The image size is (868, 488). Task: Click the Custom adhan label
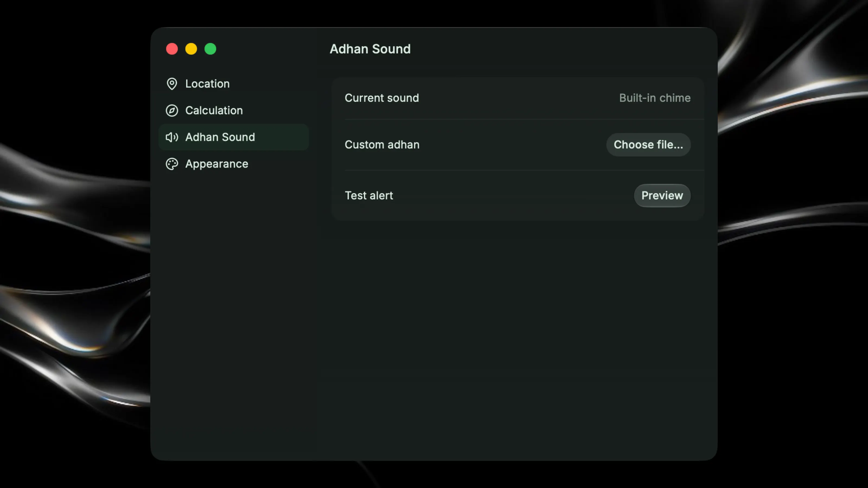[382, 145]
